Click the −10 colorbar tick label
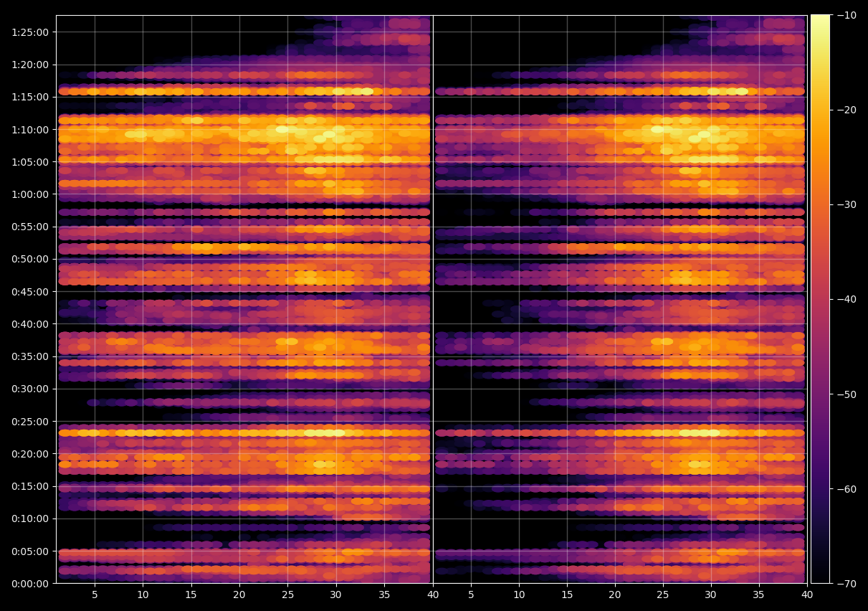This screenshot has width=868, height=611. pos(846,15)
